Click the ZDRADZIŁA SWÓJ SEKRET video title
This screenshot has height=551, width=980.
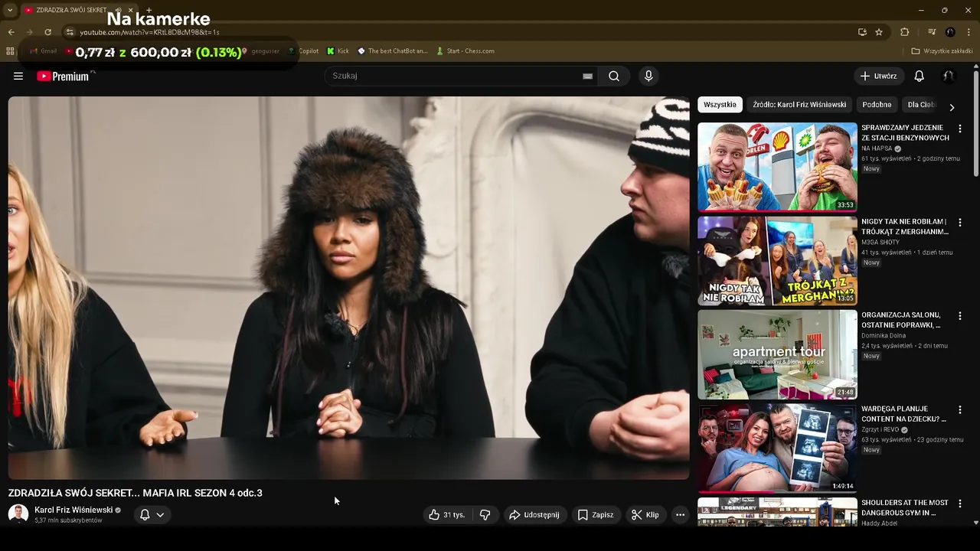click(x=136, y=493)
